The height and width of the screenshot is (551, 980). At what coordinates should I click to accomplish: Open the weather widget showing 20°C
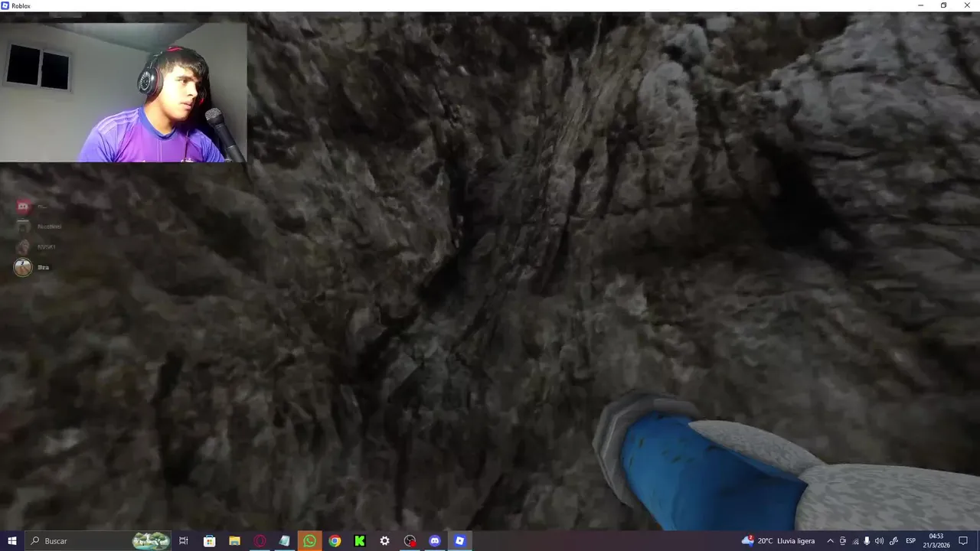tap(778, 541)
